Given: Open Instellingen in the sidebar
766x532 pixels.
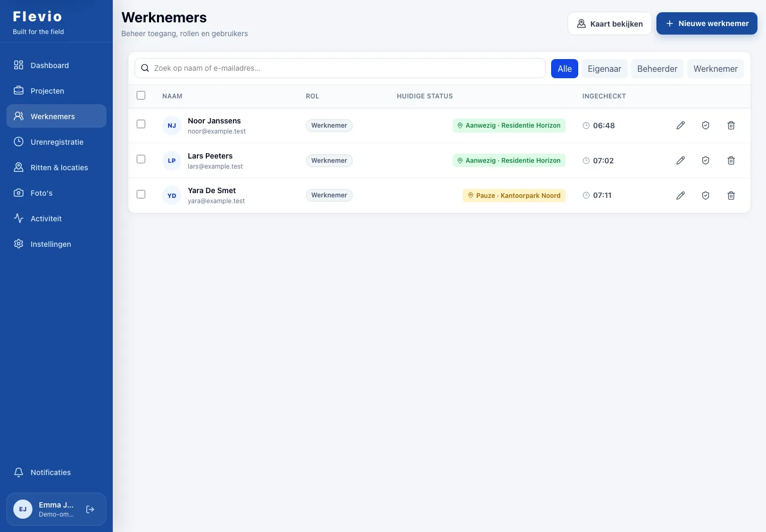Looking at the screenshot, I should coord(56,244).
